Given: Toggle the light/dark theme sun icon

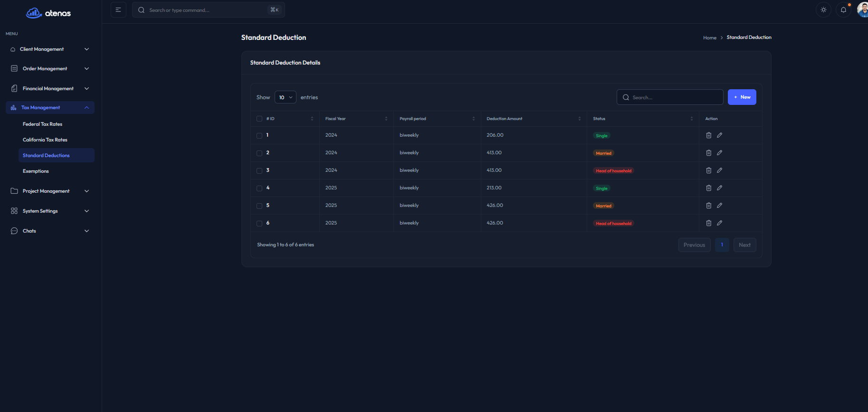Looking at the screenshot, I should click(823, 10).
